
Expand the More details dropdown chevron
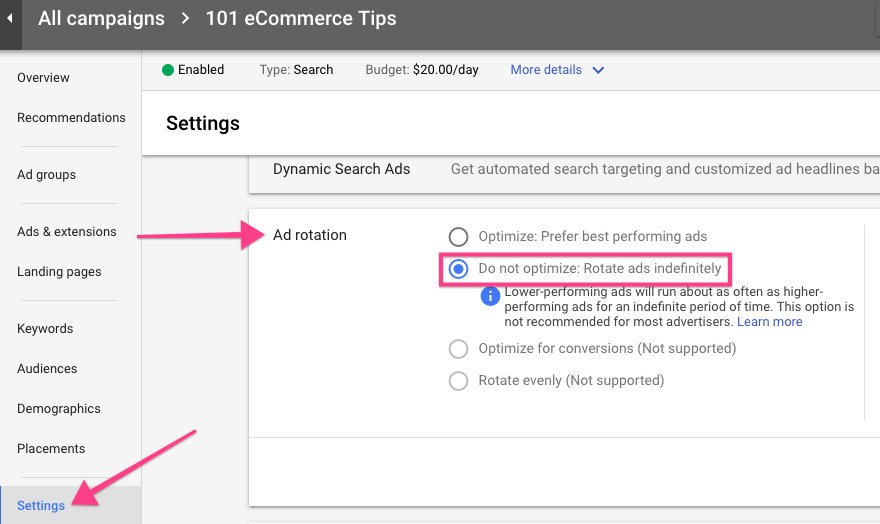[598, 70]
